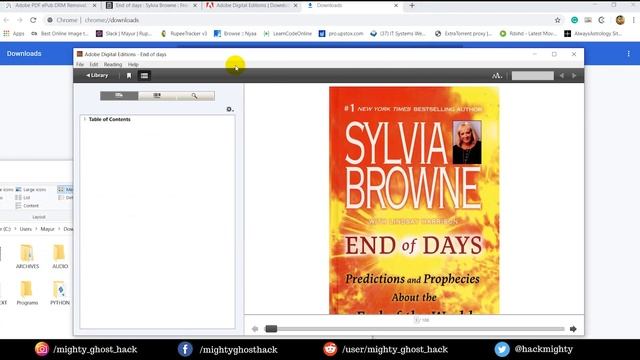Open the Programs folder in File Explorer

coord(27,293)
